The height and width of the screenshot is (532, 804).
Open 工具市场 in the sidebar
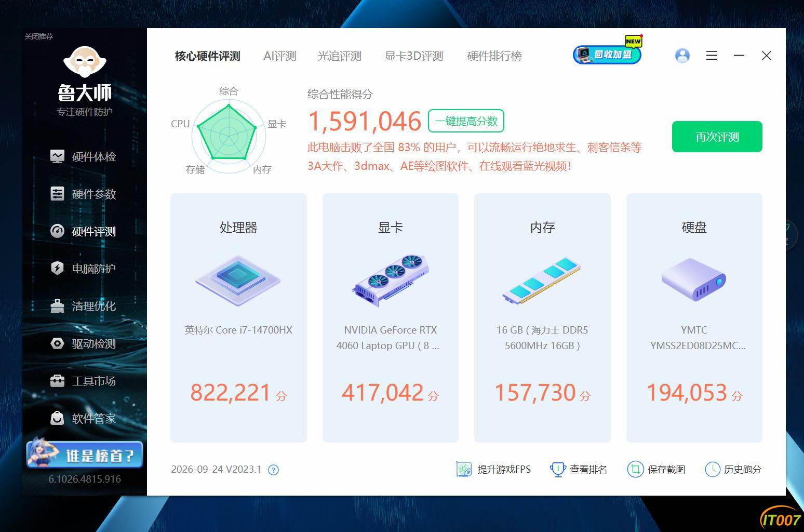point(83,381)
